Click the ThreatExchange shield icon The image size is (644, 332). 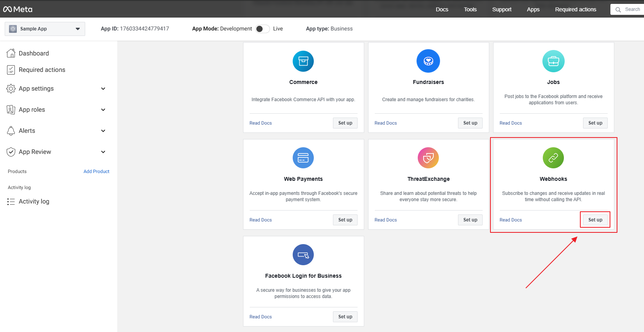[428, 158]
